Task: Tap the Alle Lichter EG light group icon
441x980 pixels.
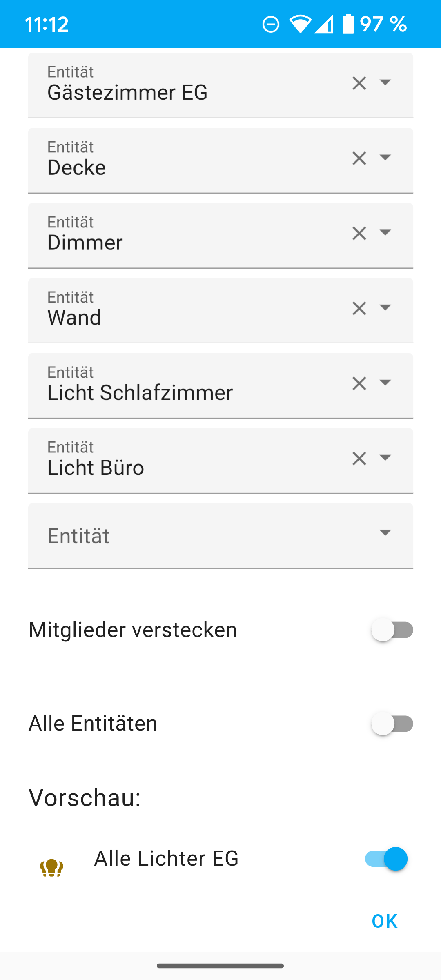Action: (x=52, y=867)
